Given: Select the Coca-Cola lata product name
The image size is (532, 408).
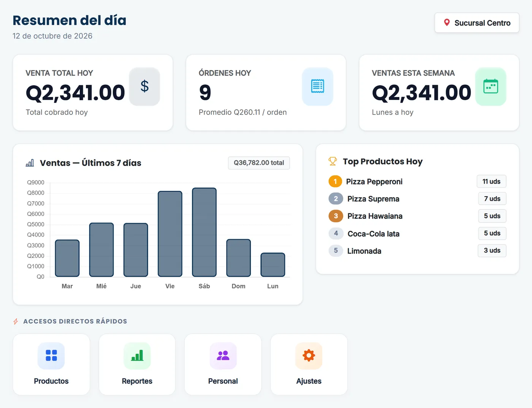Looking at the screenshot, I should pyautogui.click(x=374, y=234).
